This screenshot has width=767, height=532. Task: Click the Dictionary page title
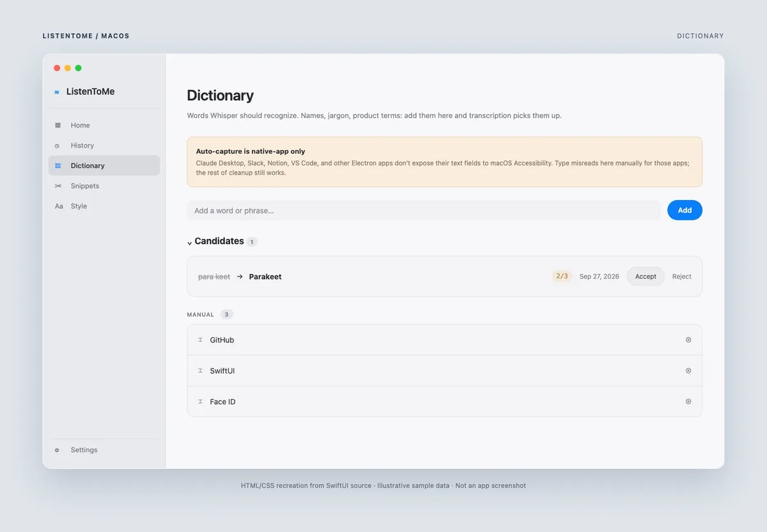(x=221, y=96)
